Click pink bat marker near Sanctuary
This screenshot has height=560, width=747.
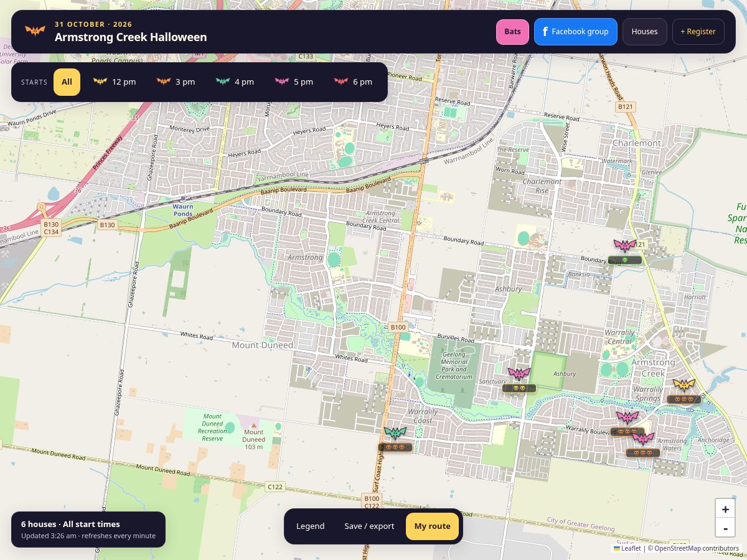[519, 373]
